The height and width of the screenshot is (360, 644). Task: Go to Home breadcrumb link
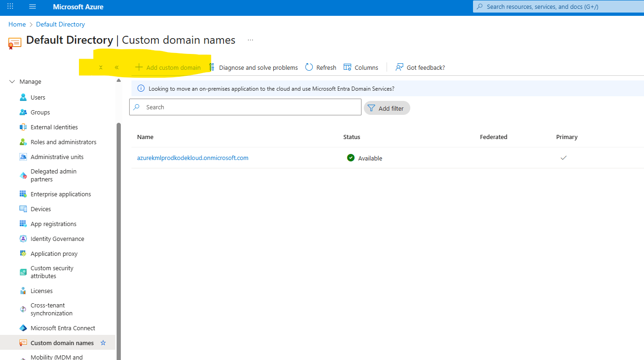pyautogui.click(x=17, y=24)
